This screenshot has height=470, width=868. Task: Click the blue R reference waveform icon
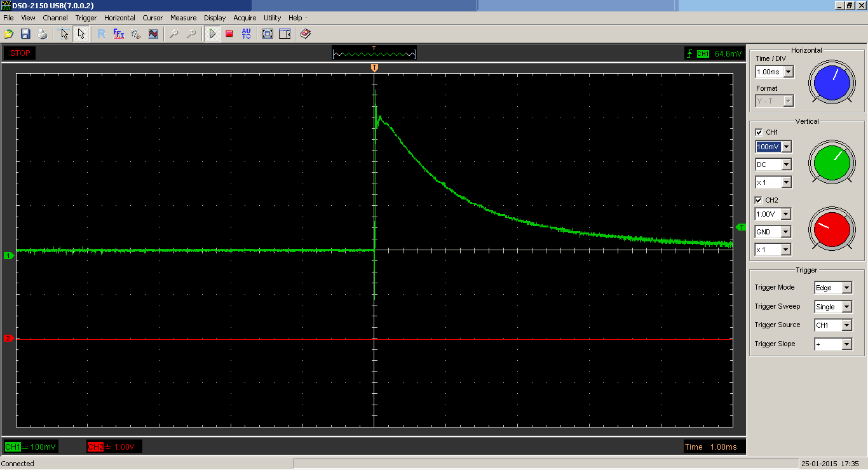click(x=102, y=34)
